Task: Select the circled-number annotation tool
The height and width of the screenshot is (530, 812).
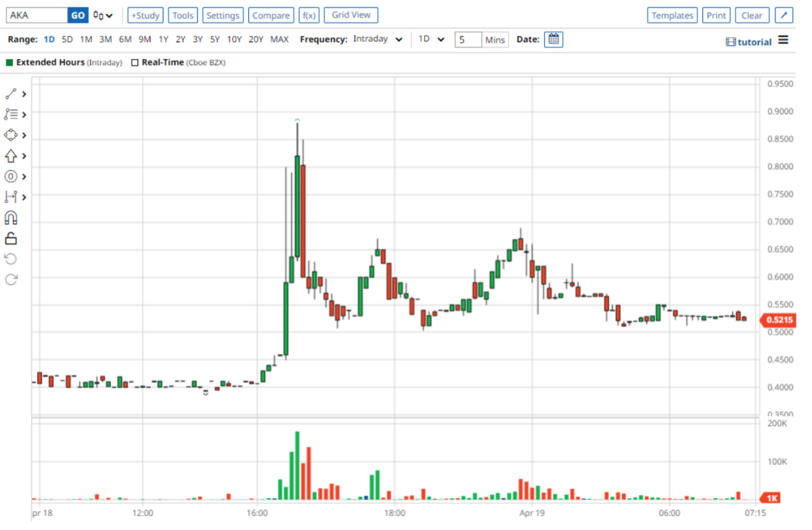Action: tap(11, 177)
